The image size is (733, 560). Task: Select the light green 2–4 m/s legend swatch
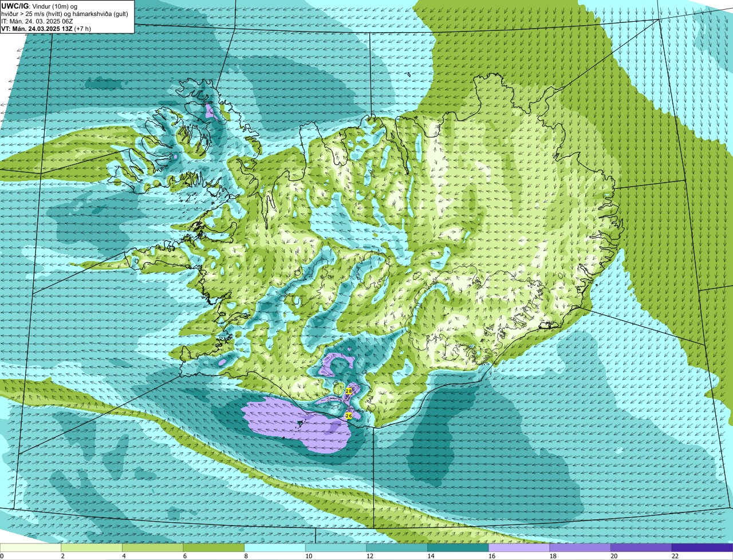(92, 547)
